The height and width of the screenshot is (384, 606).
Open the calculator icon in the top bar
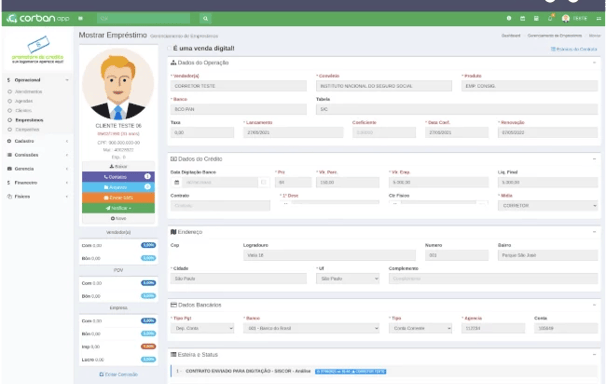(x=536, y=18)
